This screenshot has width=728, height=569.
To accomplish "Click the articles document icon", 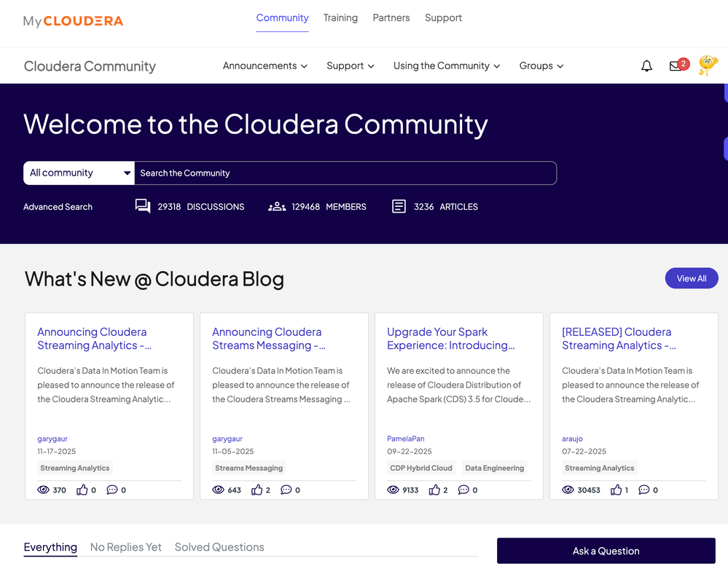I will coord(399,206).
